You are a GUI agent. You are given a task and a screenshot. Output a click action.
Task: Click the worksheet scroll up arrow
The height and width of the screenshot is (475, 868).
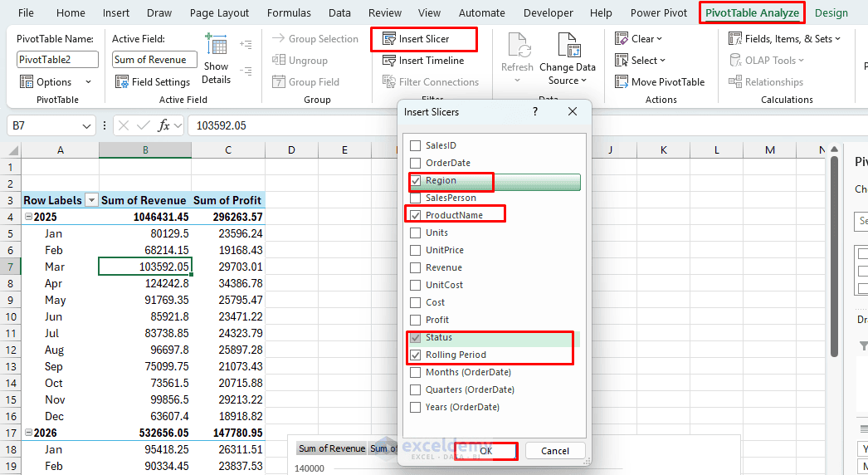point(834,149)
